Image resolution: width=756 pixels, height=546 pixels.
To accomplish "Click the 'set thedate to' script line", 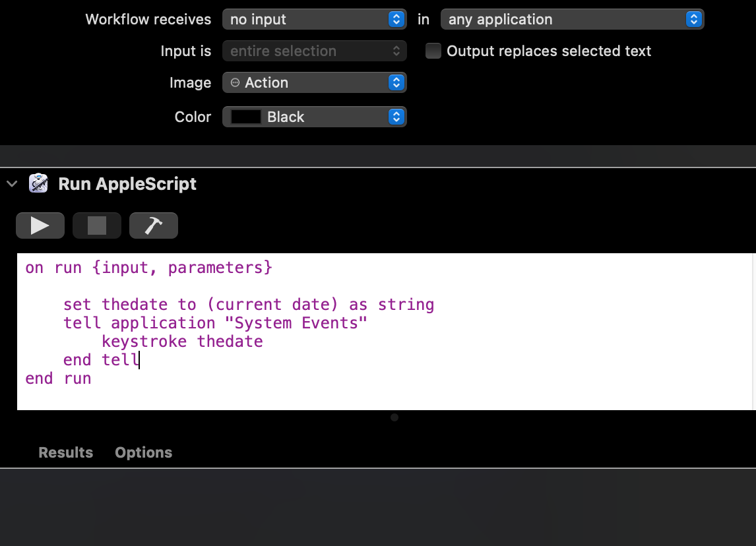I will 248,305.
